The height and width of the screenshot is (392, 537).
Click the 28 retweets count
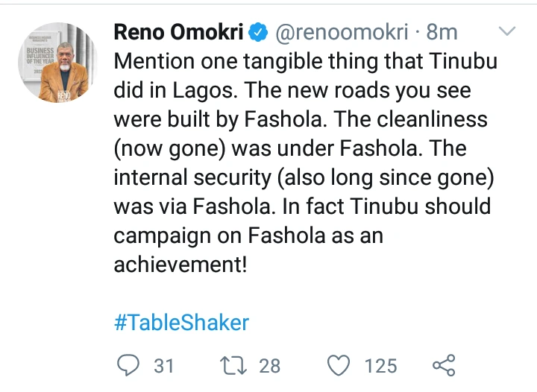[x=269, y=366]
